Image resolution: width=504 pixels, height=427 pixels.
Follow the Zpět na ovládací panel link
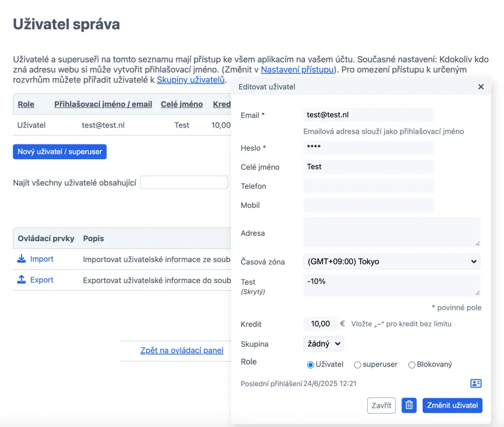(x=182, y=351)
